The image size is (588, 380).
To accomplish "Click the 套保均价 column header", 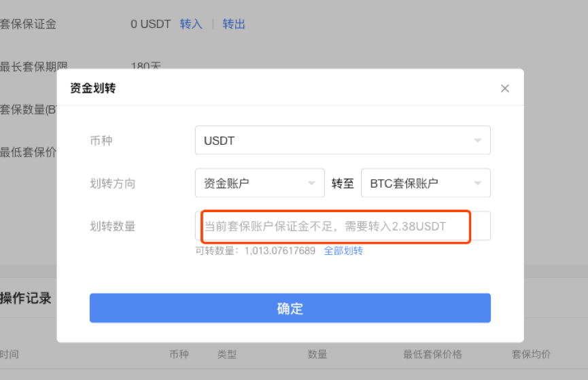I will [x=531, y=354].
